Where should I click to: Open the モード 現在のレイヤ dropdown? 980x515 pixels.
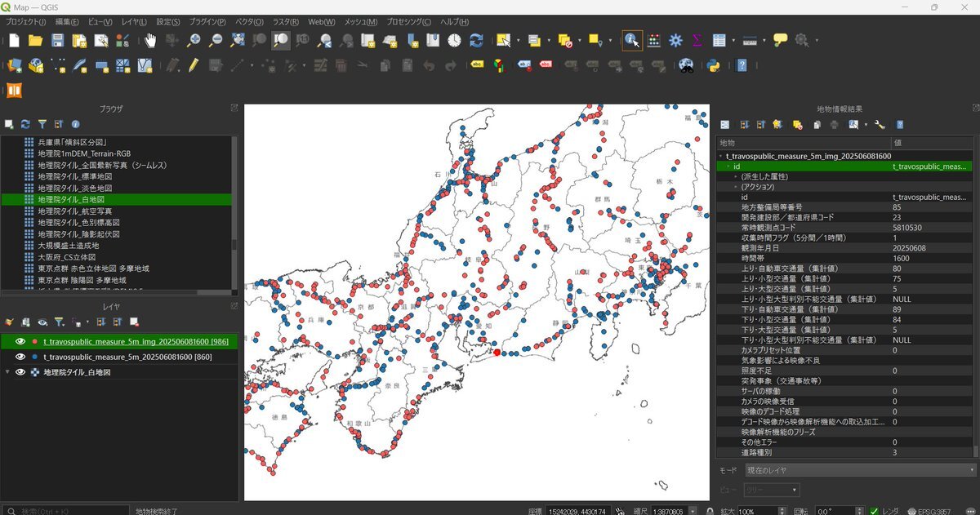click(860, 470)
